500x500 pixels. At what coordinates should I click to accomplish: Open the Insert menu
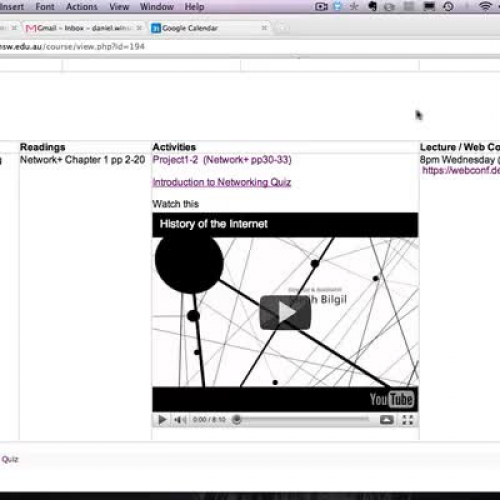[12, 7]
